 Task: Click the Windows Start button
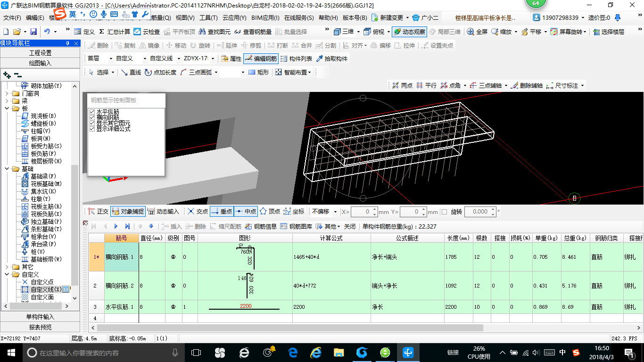pos(11,353)
